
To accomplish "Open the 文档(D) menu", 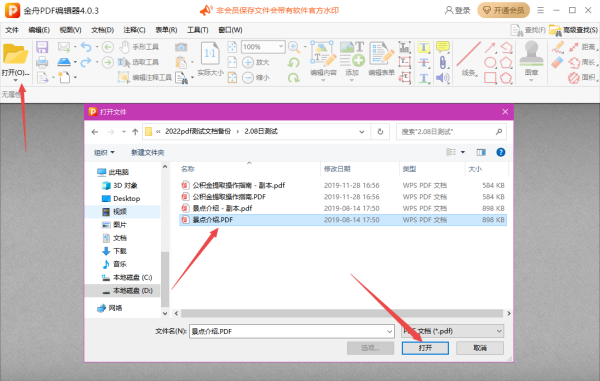I will point(103,30).
